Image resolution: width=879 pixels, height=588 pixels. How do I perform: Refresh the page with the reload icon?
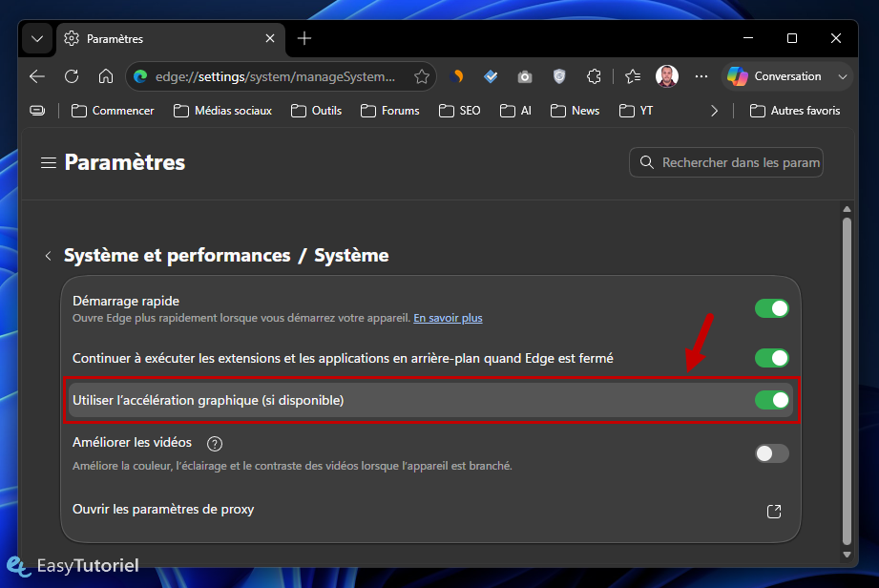click(72, 76)
